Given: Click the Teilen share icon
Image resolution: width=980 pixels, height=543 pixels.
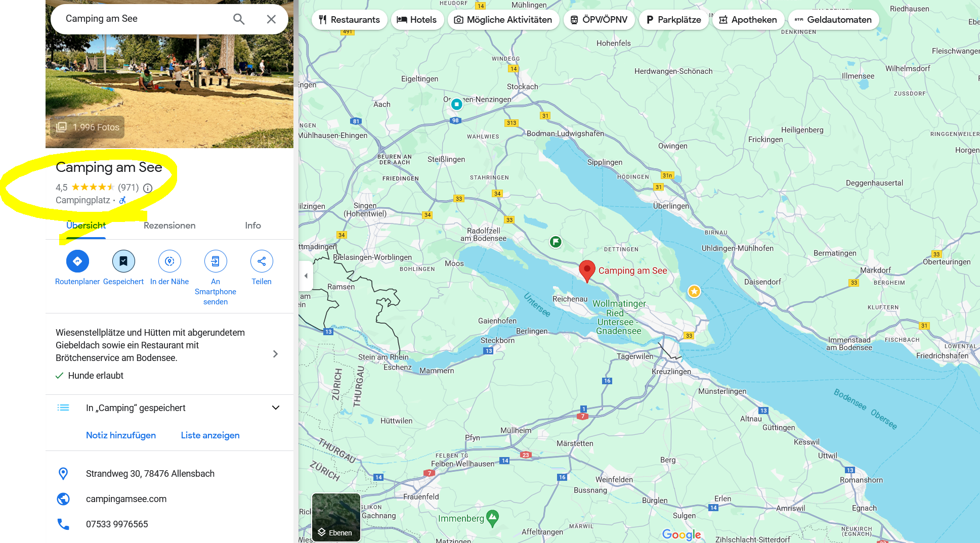Looking at the screenshot, I should tap(262, 261).
